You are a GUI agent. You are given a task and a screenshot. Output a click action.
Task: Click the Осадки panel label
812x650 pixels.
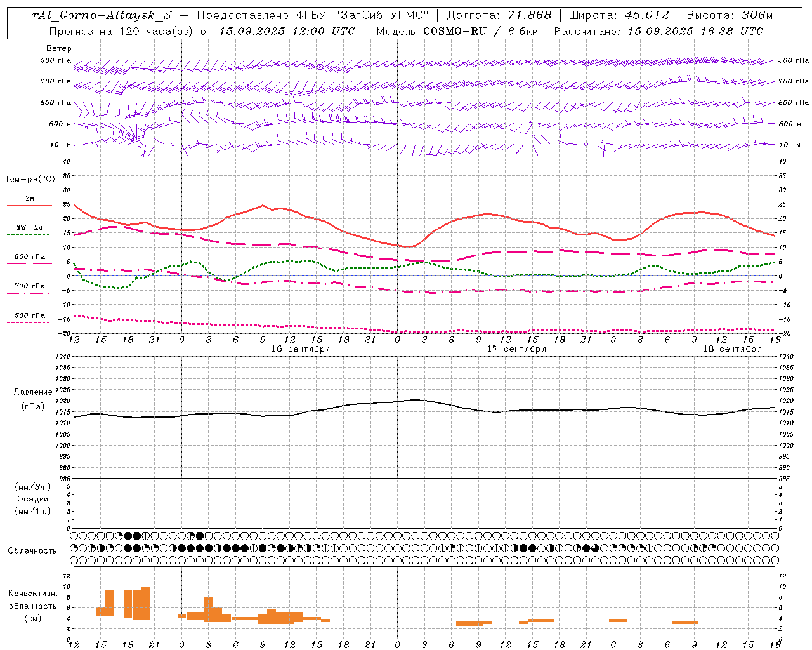click(x=33, y=499)
